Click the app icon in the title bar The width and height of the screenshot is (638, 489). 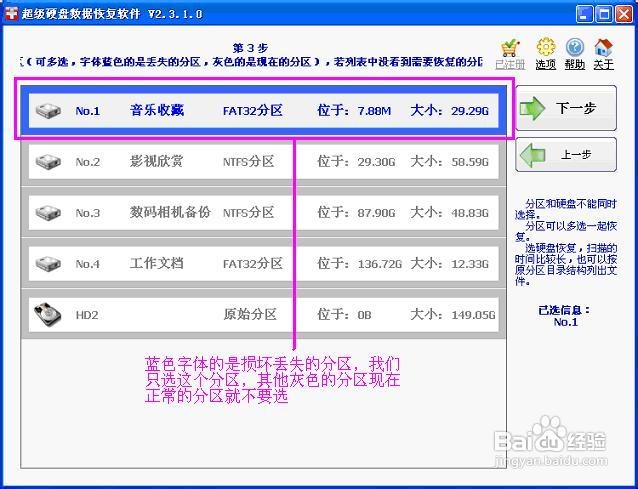coord(11,14)
